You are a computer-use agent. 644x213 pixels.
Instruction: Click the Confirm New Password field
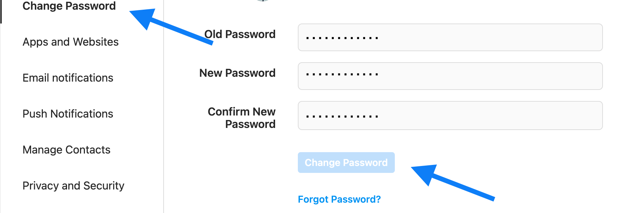point(450,115)
